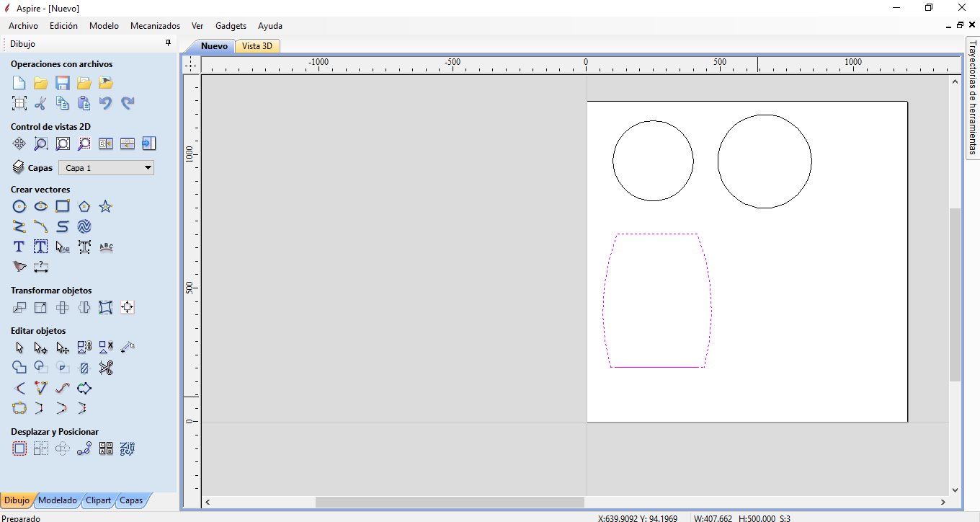The height and width of the screenshot is (522, 980).
Task: Click the pin icon on the Dibujo panel header
Action: [x=169, y=43]
